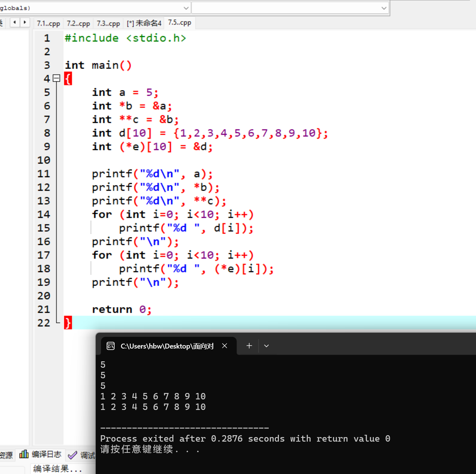Click the printf of '**c' line
The width and height of the screenshot is (476, 474).
(x=159, y=201)
